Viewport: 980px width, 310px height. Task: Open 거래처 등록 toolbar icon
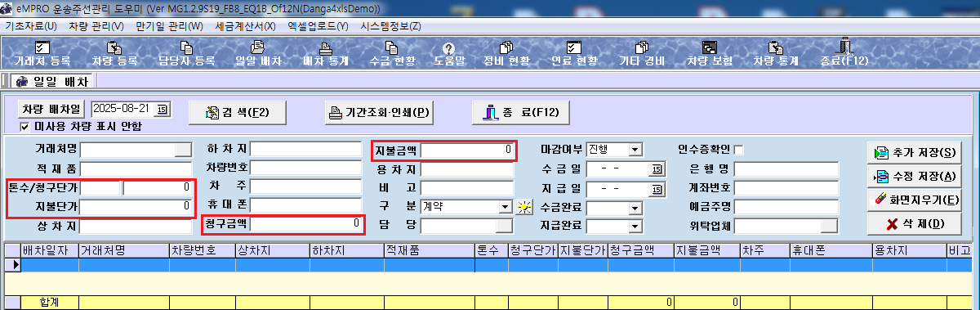coord(42,55)
